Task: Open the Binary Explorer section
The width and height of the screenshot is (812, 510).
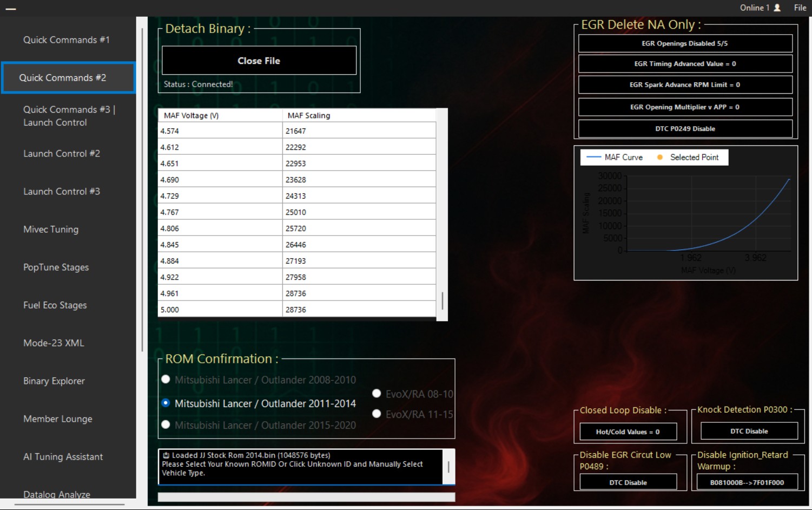Action: pyautogui.click(x=53, y=381)
